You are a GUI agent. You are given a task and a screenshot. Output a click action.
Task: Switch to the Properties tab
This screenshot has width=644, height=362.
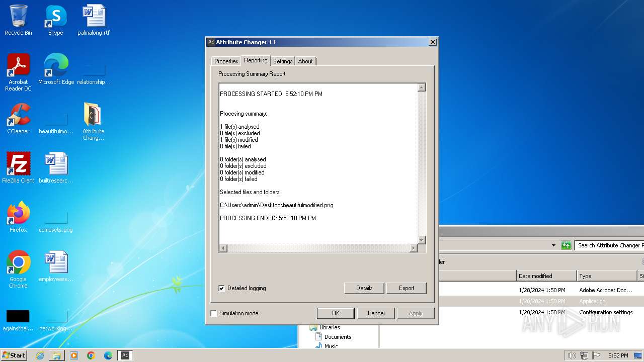click(x=226, y=61)
